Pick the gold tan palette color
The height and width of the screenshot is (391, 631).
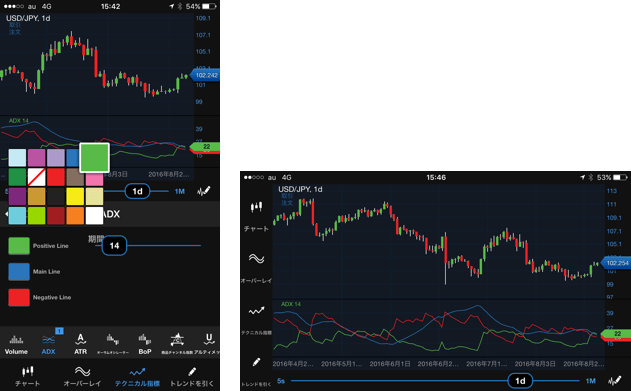coord(37,196)
